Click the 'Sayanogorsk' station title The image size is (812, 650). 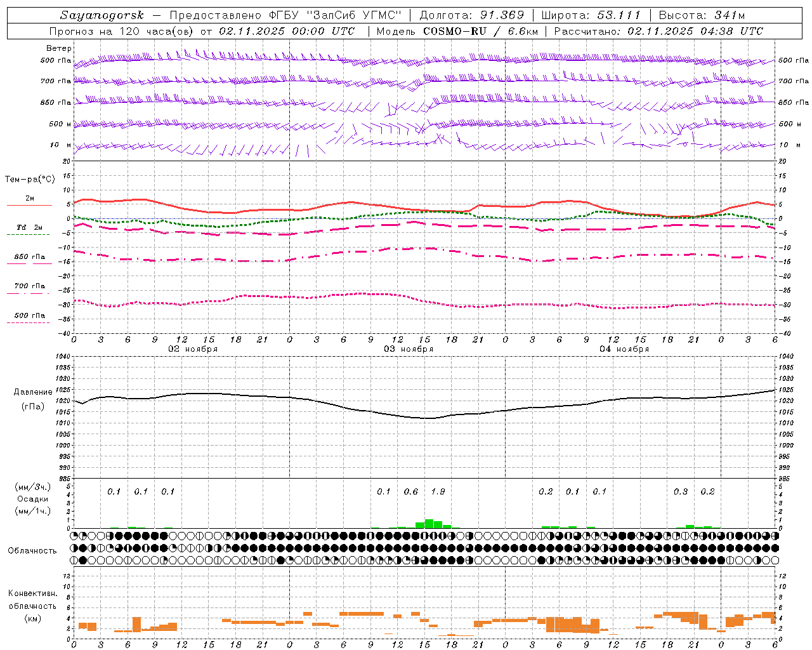pyautogui.click(x=102, y=15)
